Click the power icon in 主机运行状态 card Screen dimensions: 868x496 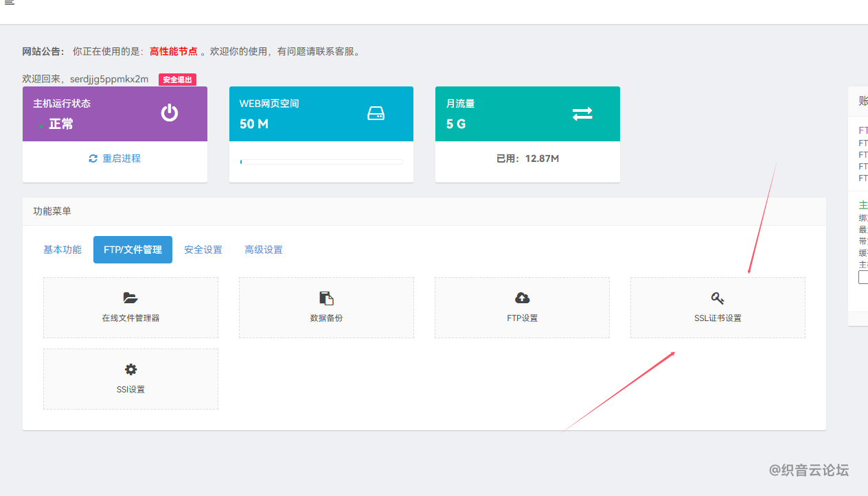170,113
